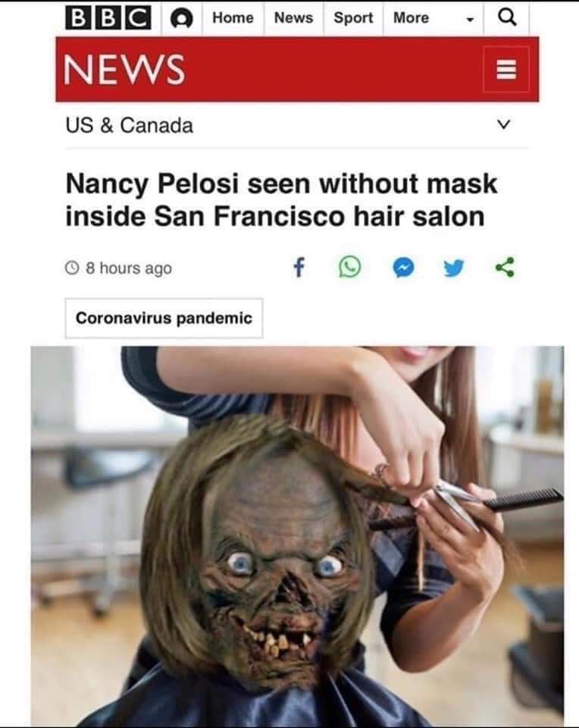579x728 pixels.
Task: Open the US & Canada section link
Action: (129, 125)
